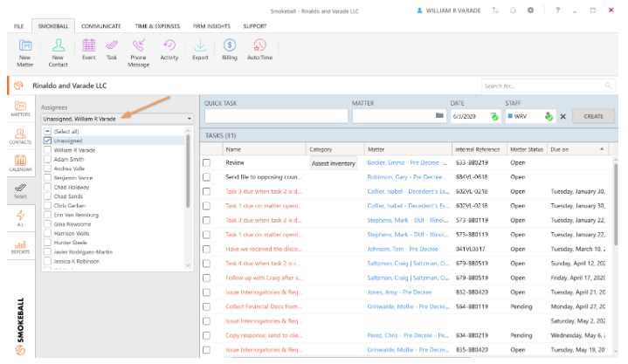Open matter link Robinson, Gary - Pre Decree
This screenshot has width=628, height=364.
406,177
